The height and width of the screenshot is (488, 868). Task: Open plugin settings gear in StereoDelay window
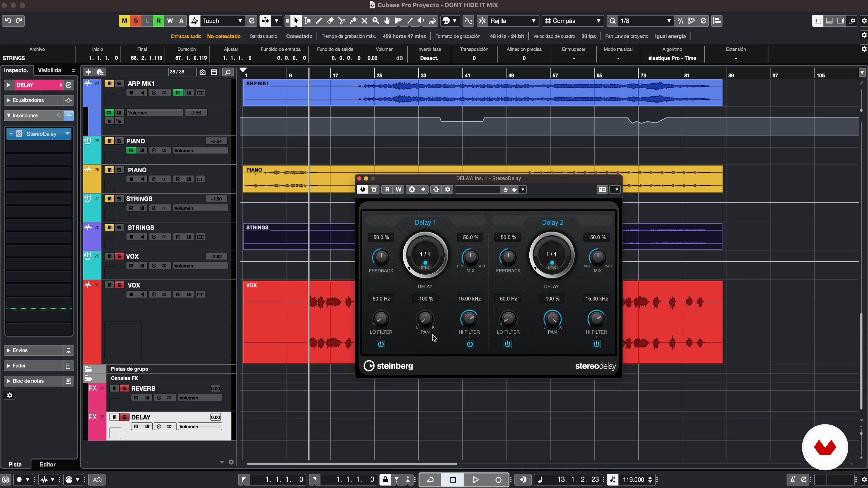448,190
